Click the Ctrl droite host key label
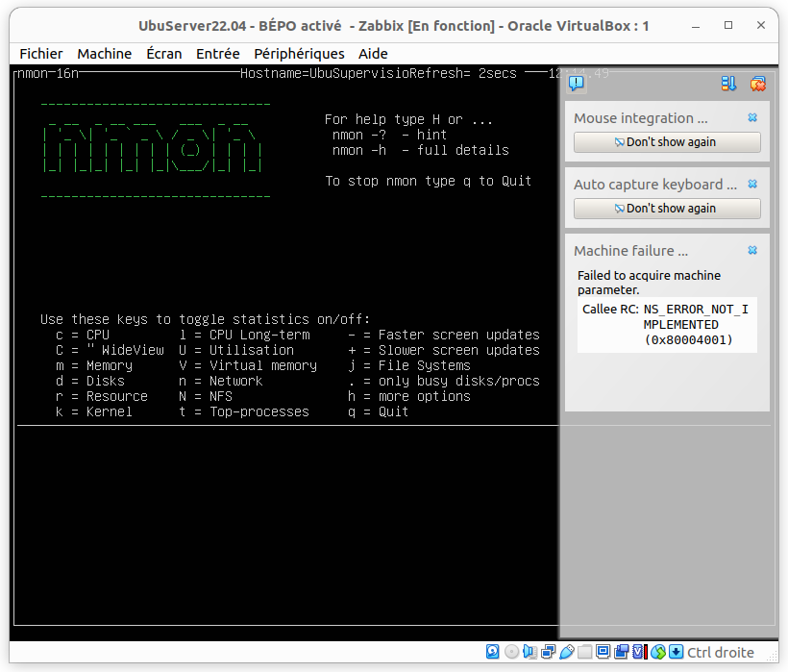The width and height of the screenshot is (788, 672). click(x=721, y=653)
